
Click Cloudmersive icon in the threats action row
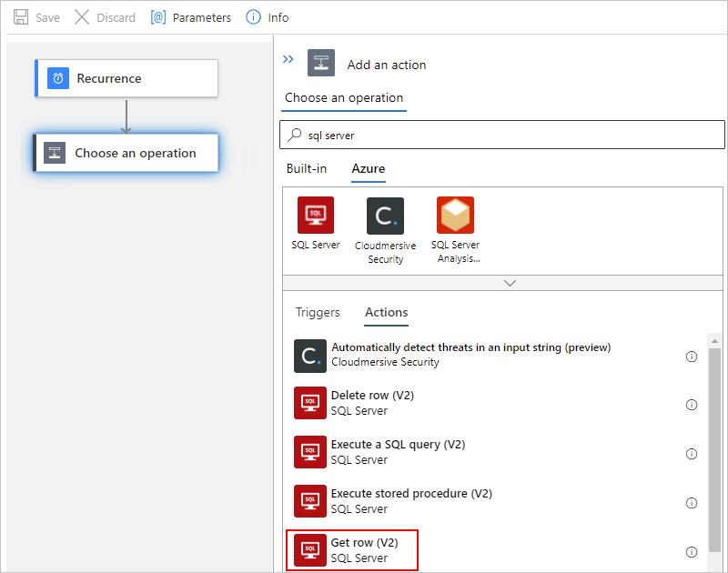coord(309,356)
